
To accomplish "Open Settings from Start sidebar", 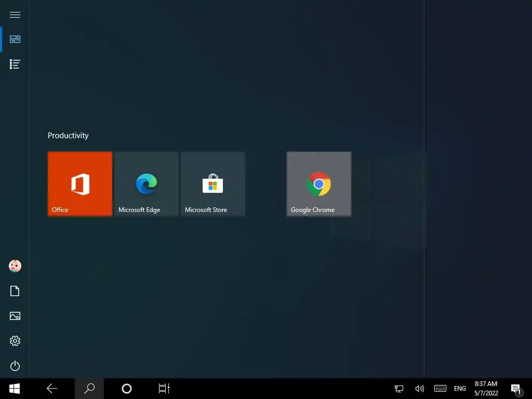I will [x=15, y=341].
